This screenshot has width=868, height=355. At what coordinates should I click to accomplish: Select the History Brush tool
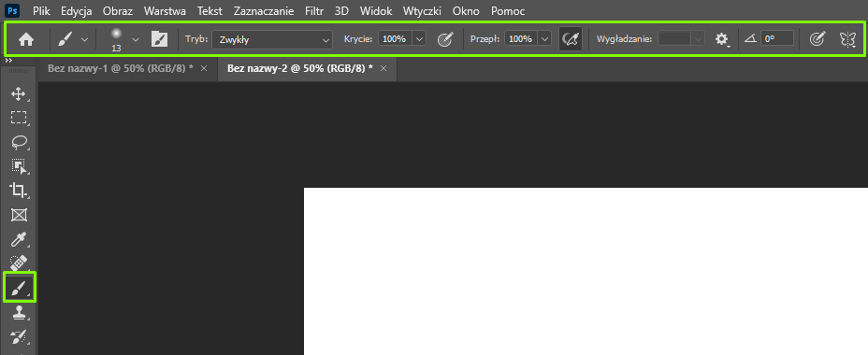click(19, 336)
